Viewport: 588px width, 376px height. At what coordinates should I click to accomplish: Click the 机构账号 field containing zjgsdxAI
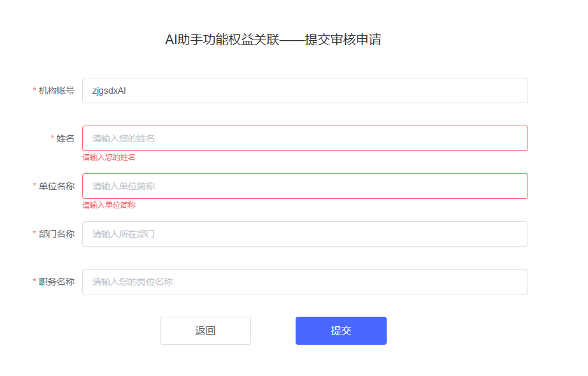[x=305, y=90]
